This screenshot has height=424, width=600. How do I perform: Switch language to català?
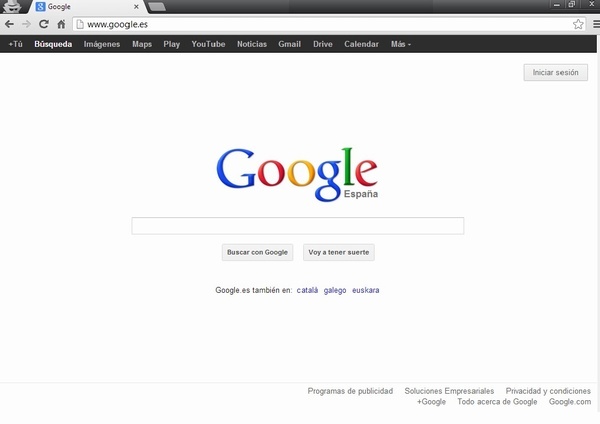point(307,290)
